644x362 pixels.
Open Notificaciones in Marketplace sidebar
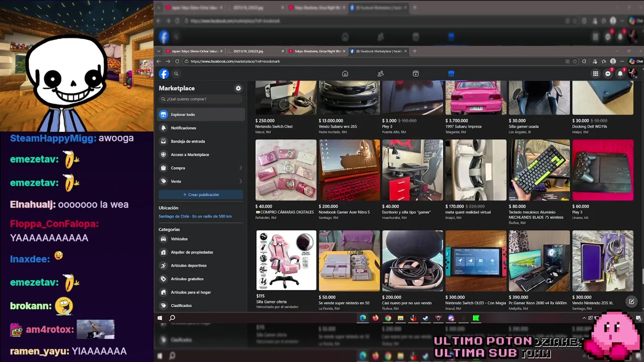click(201, 128)
